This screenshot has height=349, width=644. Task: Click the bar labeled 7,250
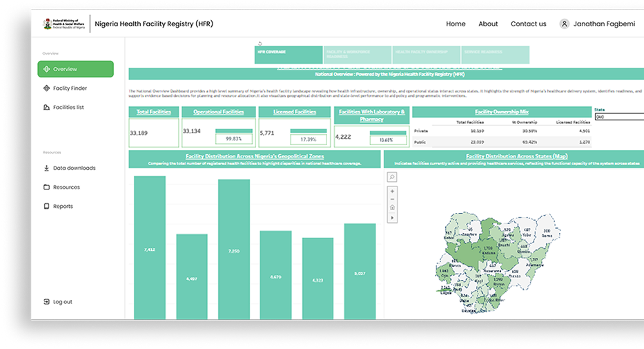coord(234,249)
